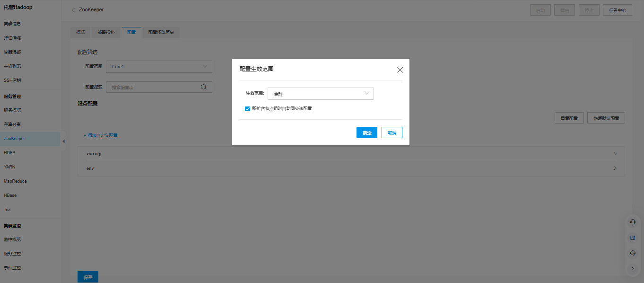Close the 配置生效范围 dialog with the X icon
The width and height of the screenshot is (644, 283).
point(400,70)
